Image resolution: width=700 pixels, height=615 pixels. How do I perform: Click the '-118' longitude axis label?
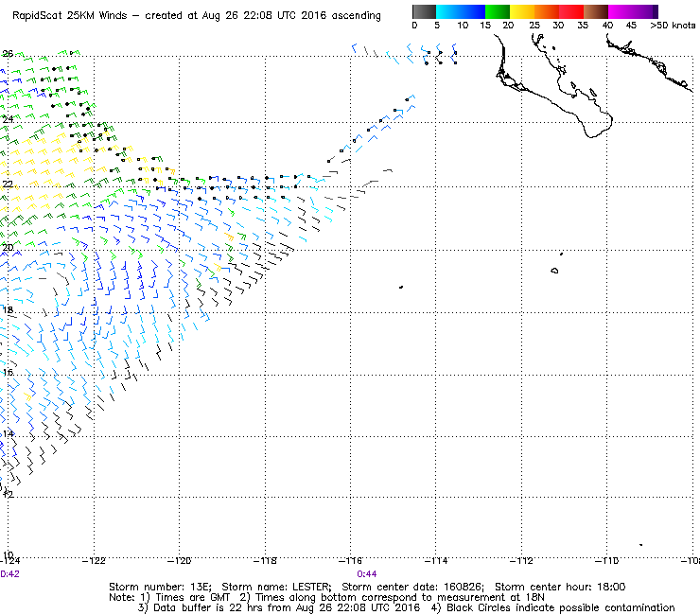265,560
